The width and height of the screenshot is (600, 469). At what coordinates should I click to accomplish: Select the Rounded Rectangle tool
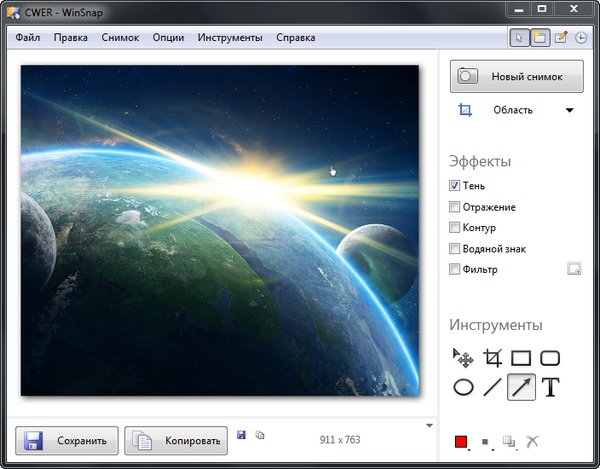pos(550,358)
